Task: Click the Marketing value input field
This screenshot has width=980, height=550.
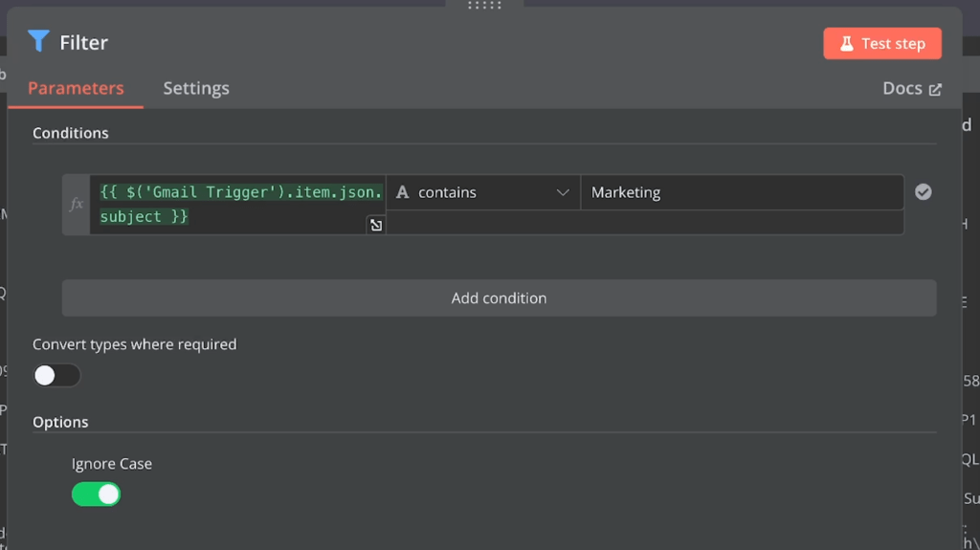Action: [x=741, y=192]
